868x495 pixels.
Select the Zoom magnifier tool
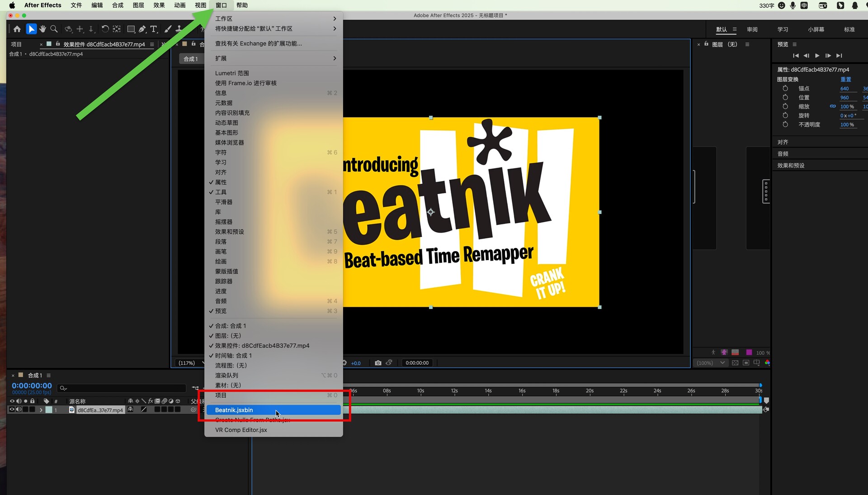click(54, 29)
